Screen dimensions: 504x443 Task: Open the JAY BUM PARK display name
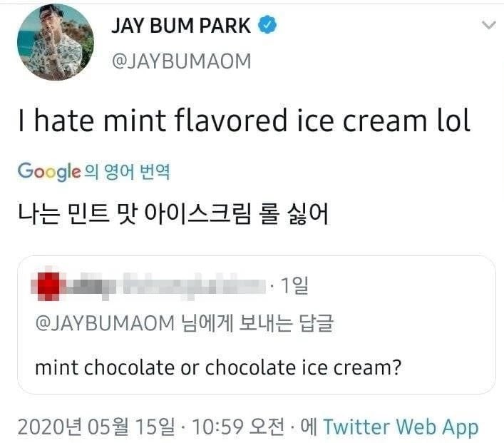click(181, 25)
